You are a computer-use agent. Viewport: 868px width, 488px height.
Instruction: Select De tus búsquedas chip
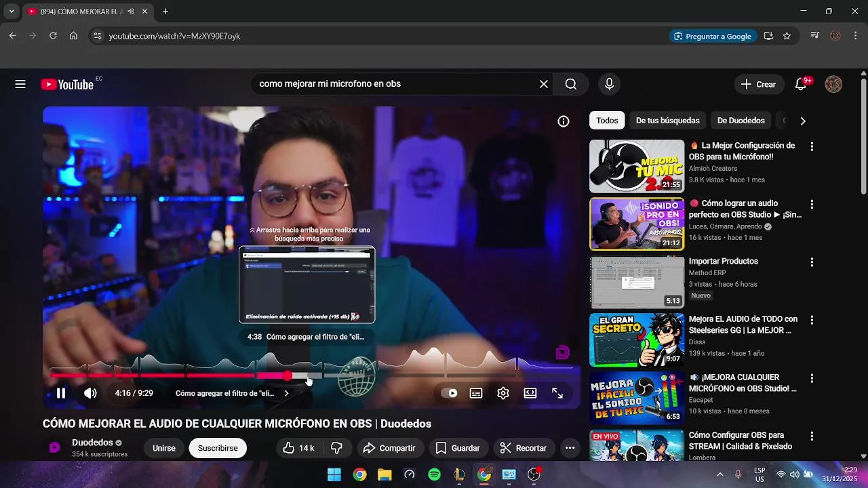tap(667, 121)
